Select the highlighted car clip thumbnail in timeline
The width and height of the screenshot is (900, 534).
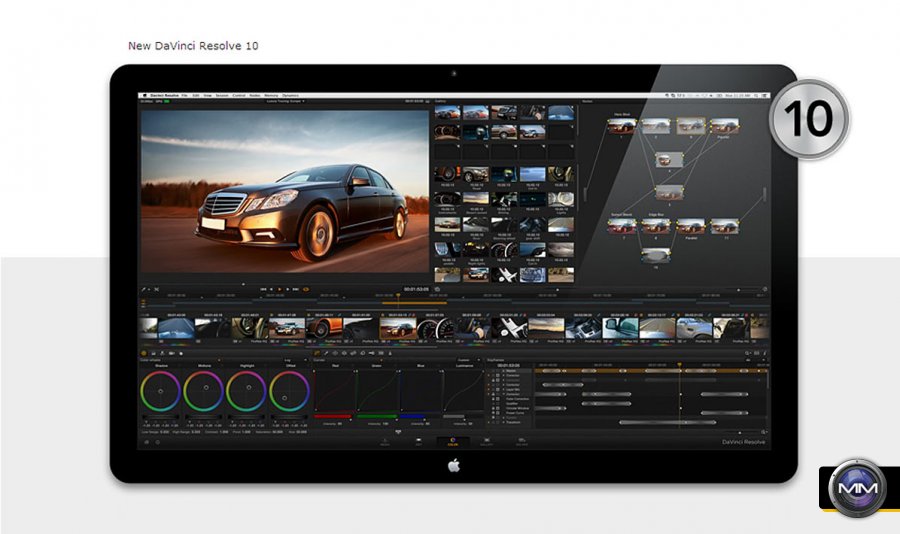396,327
